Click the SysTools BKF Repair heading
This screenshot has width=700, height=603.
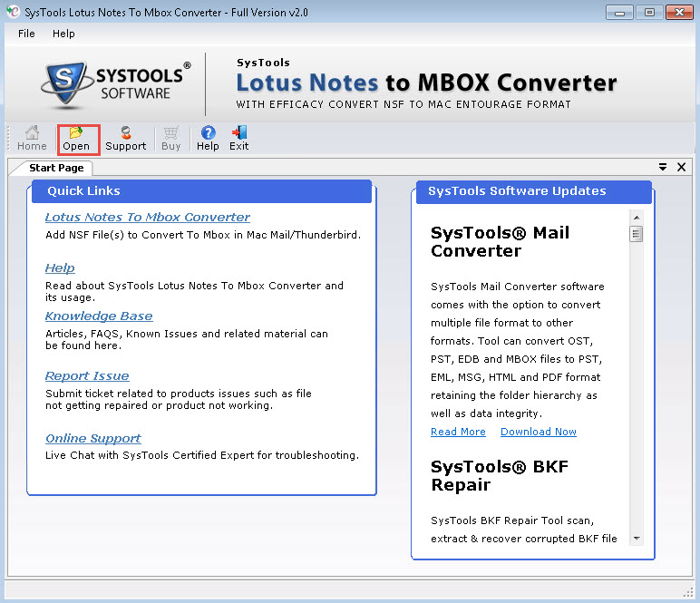pyautogui.click(x=500, y=475)
